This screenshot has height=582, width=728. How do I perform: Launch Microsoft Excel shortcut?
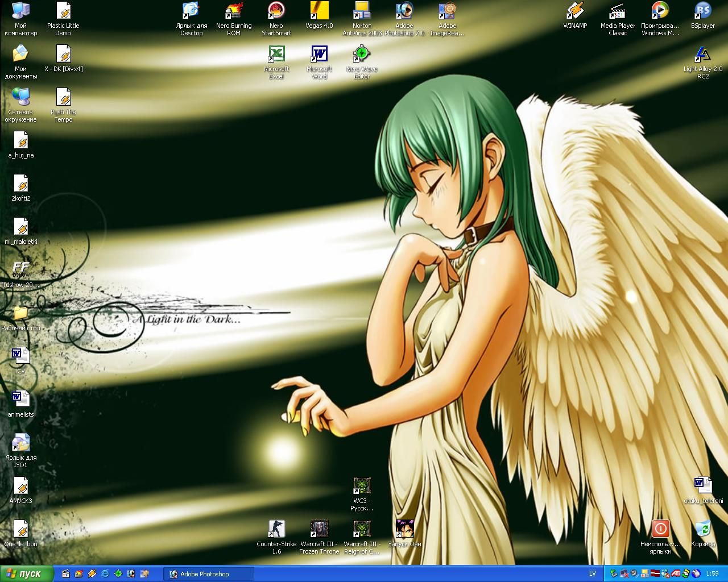276,62
